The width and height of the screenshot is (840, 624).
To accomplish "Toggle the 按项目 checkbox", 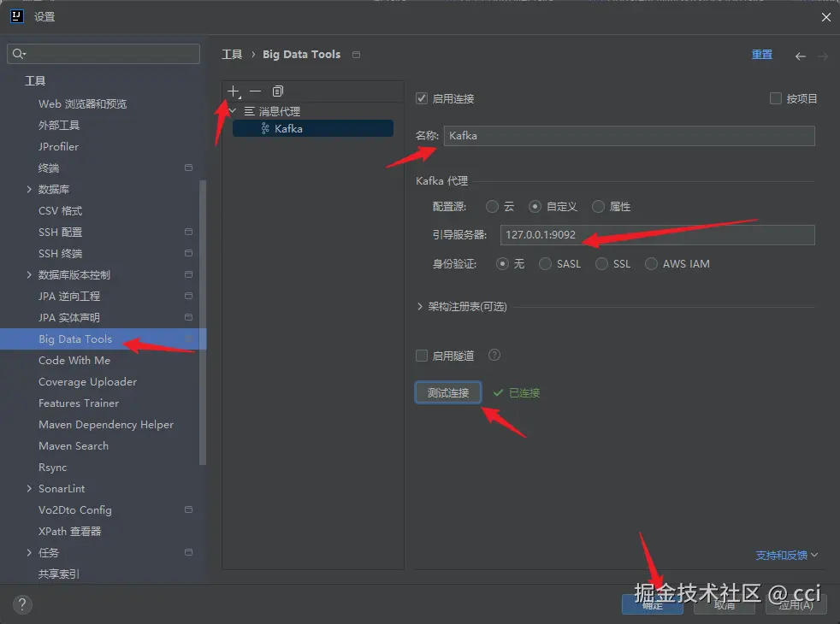I will [x=775, y=98].
